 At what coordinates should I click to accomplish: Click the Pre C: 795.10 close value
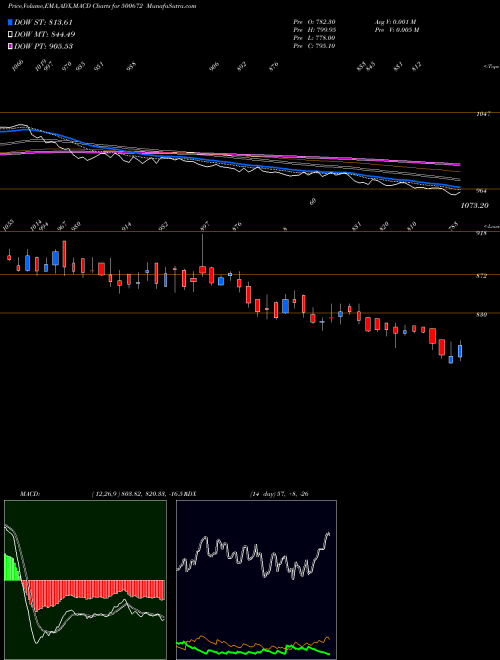(x=314, y=46)
